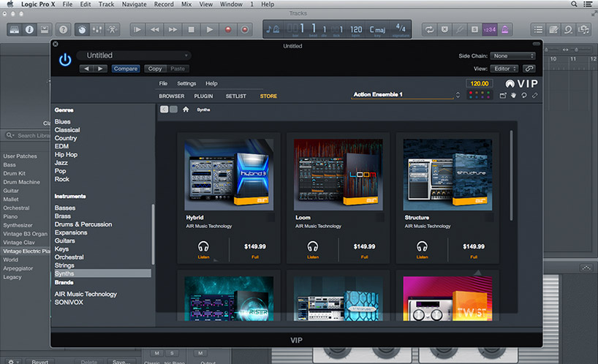
Task: Listen to the Structure preview
Action: coord(422,249)
